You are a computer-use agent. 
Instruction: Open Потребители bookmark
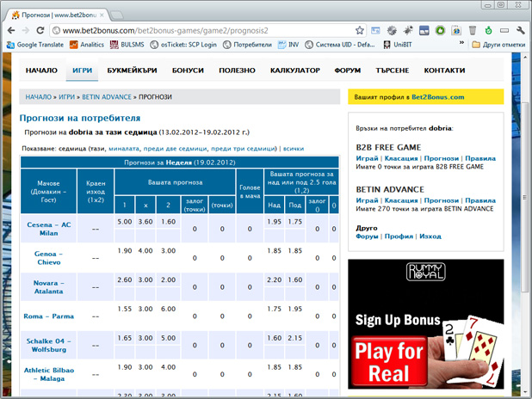247,45
